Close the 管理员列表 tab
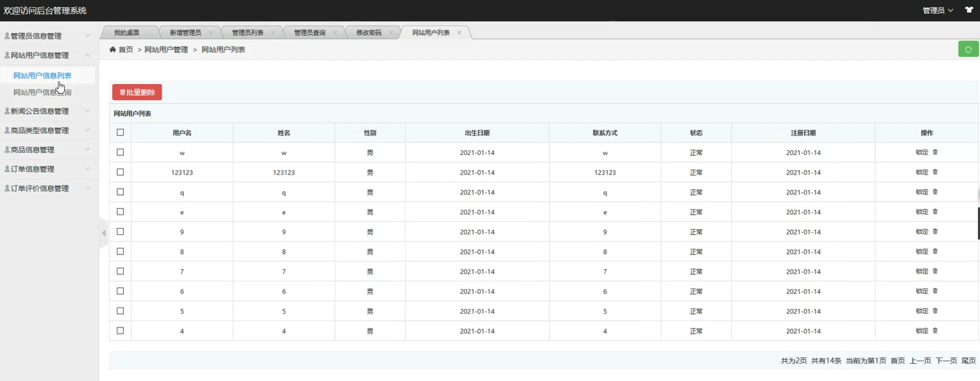The width and height of the screenshot is (980, 381). tap(273, 32)
